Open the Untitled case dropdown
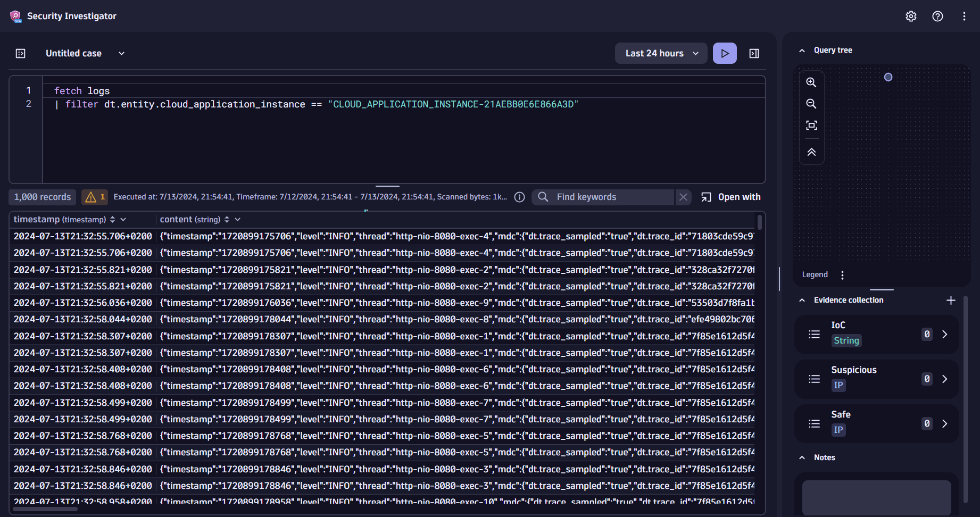Screen dimensions: 980x517 coord(85,53)
